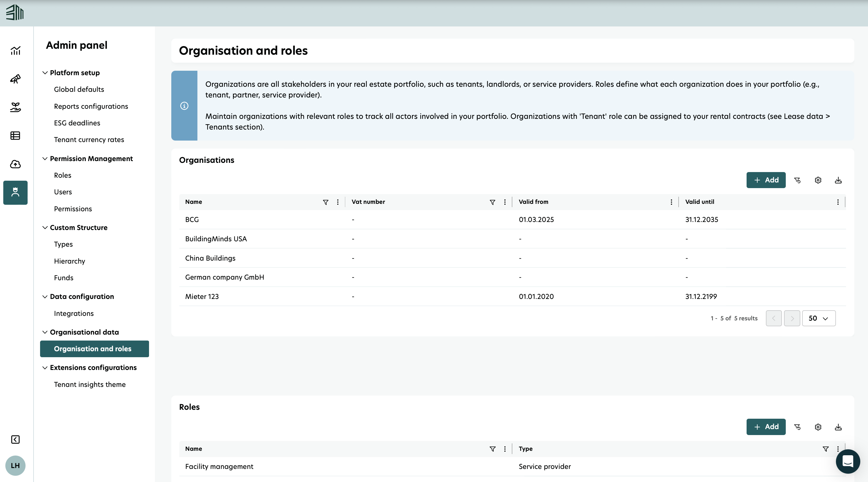Filter the Roles Type column

coord(826,449)
